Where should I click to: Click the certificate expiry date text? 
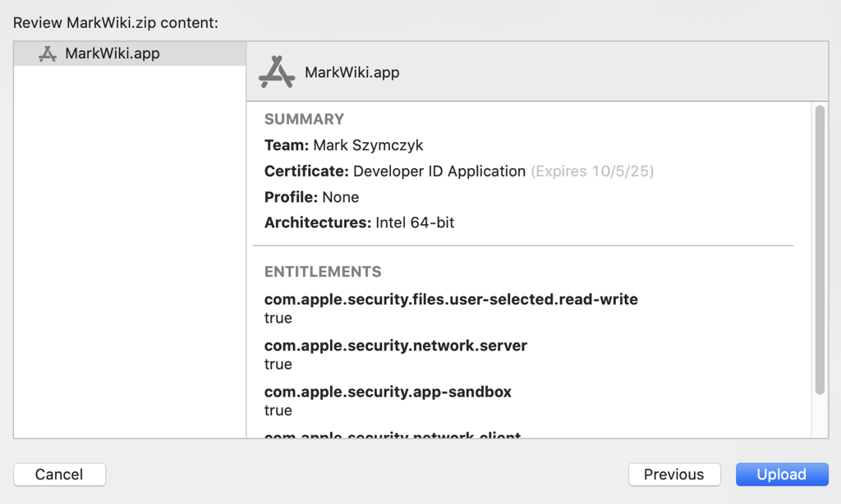tap(592, 172)
